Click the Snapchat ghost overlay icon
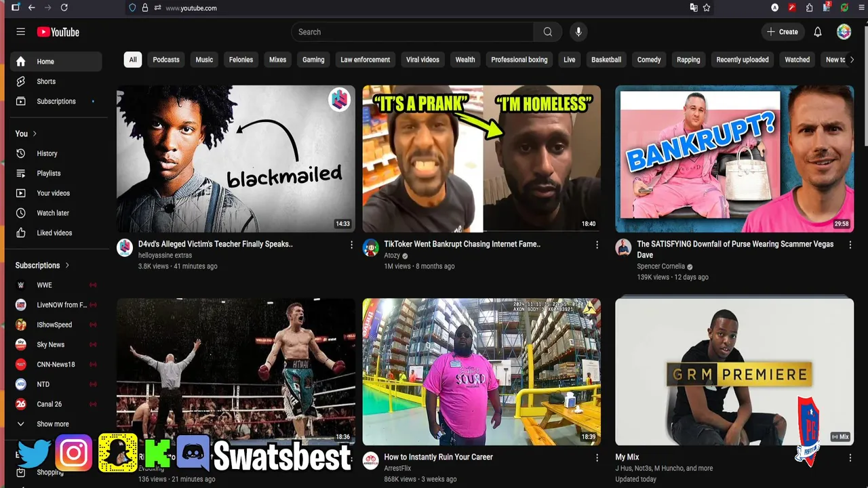 pyautogui.click(x=117, y=453)
